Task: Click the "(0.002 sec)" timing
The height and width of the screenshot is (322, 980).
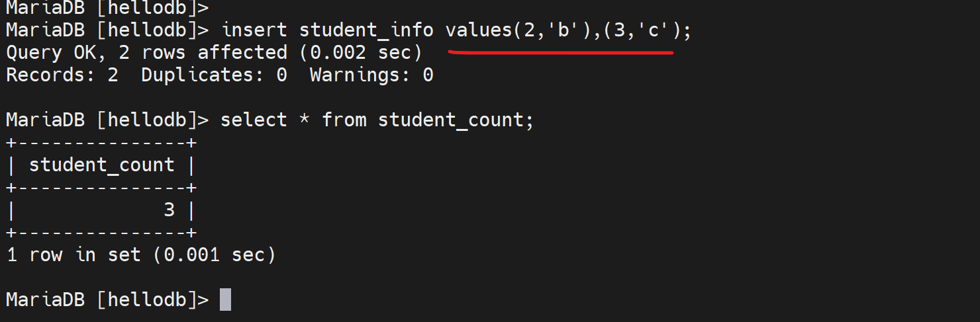Action: tap(361, 52)
